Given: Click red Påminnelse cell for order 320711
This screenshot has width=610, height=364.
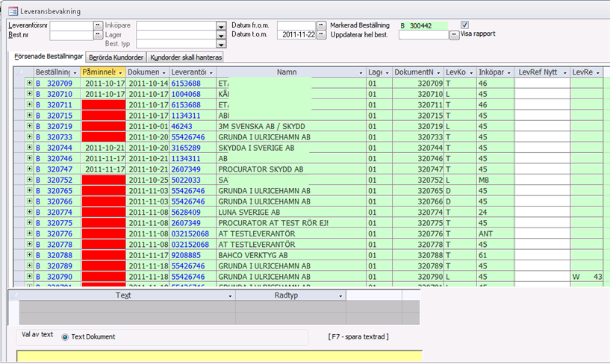Looking at the screenshot, I should [x=102, y=105].
